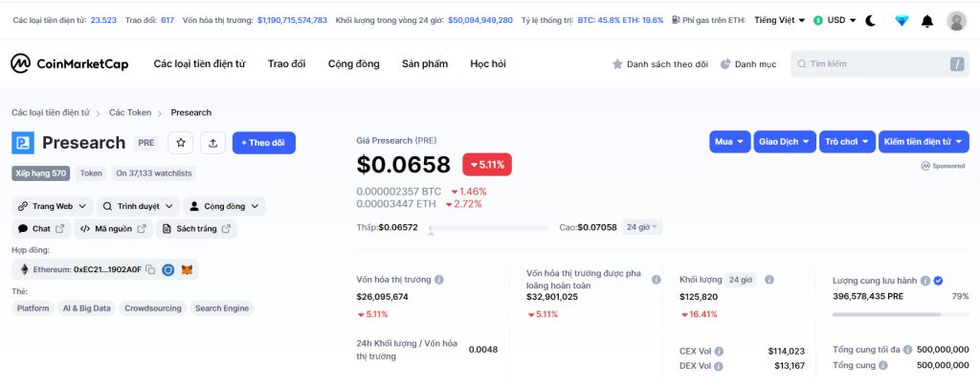Viewport: 980px width, 390px height.
Task: Click the diamond rewards icon
Action: [901, 20]
